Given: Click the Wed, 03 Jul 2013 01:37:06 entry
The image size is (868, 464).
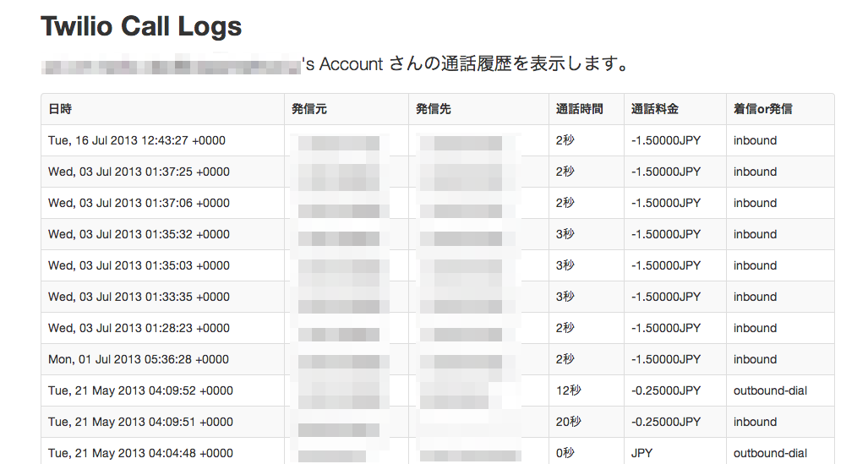Looking at the screenshot, I should (x=139, y=203).
